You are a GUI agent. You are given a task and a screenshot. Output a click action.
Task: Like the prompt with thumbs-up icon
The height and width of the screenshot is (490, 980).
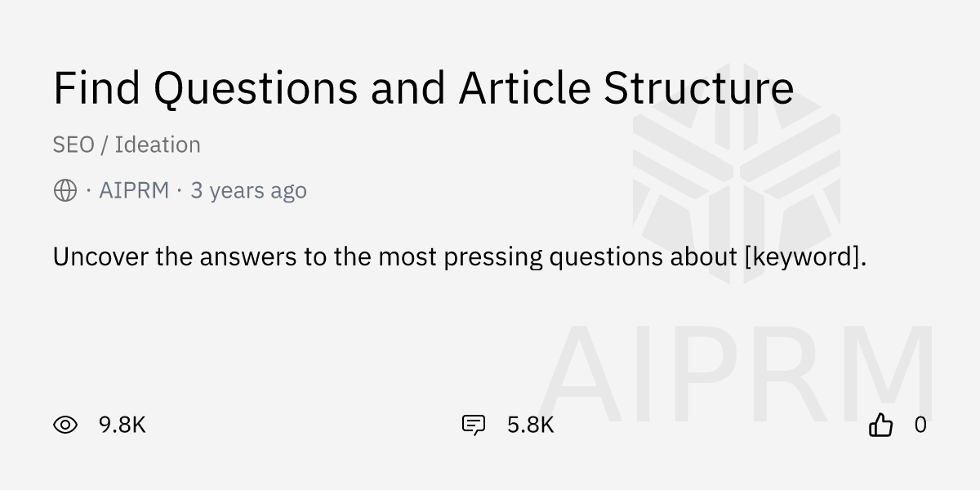[x=880, y=425]
